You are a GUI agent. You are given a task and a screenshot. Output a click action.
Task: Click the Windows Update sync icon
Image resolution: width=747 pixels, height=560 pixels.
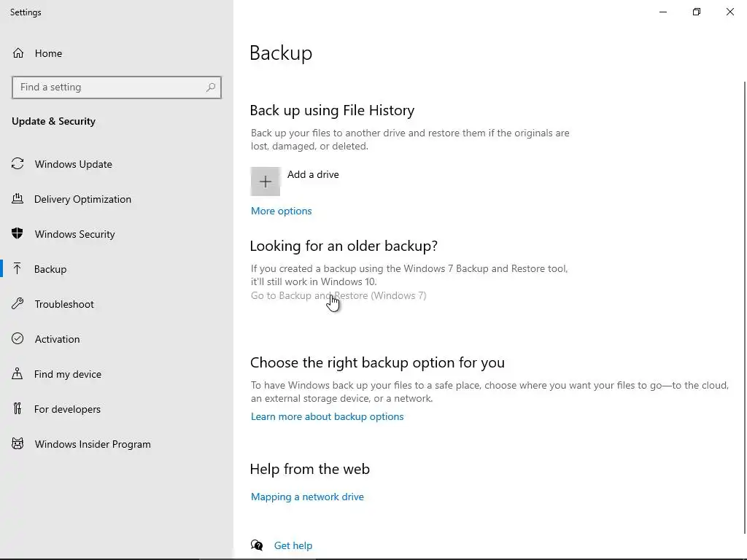point(18,164)
